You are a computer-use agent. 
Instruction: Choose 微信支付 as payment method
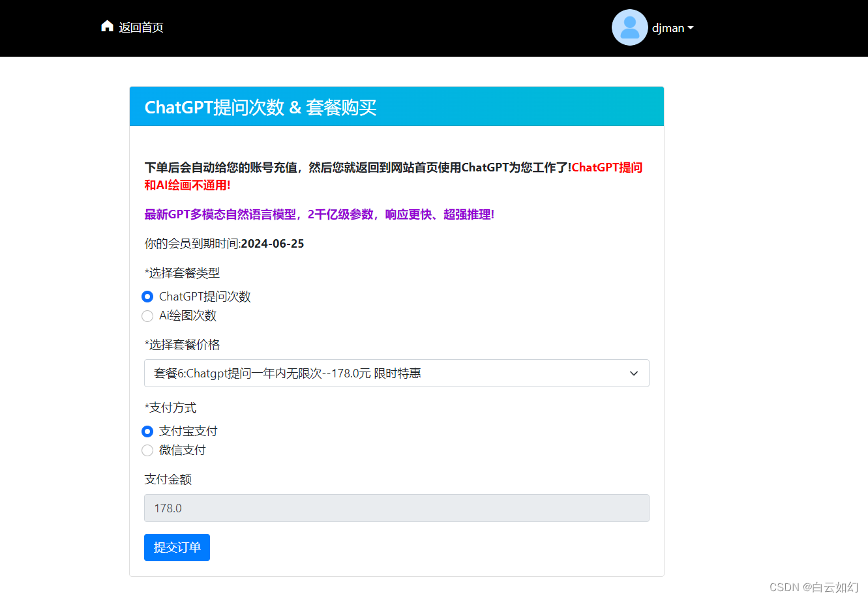pos(147,450)
